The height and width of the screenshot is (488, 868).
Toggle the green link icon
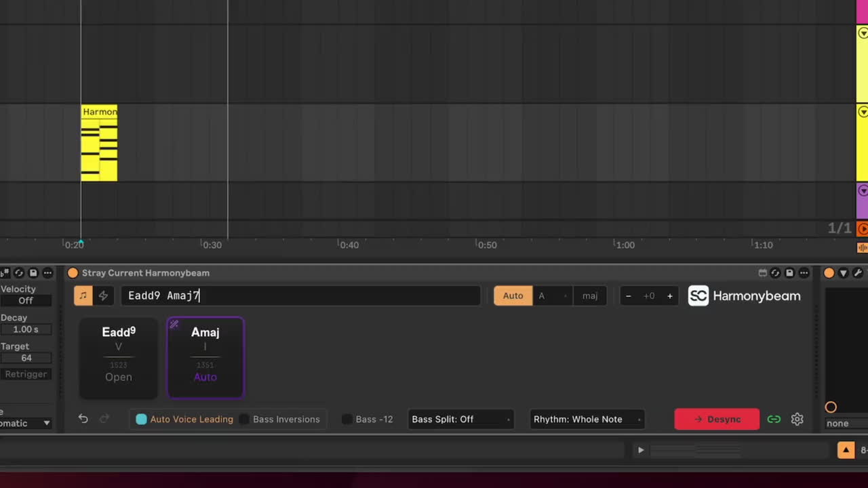pos(774,419)
